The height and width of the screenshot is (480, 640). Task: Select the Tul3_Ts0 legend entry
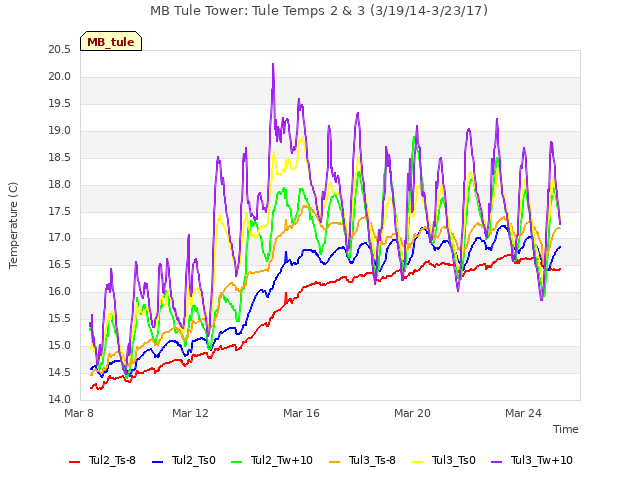(444, 460)
